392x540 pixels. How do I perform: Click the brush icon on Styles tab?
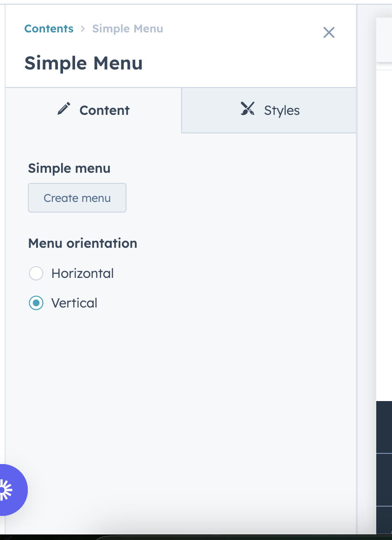pos(247,109)
